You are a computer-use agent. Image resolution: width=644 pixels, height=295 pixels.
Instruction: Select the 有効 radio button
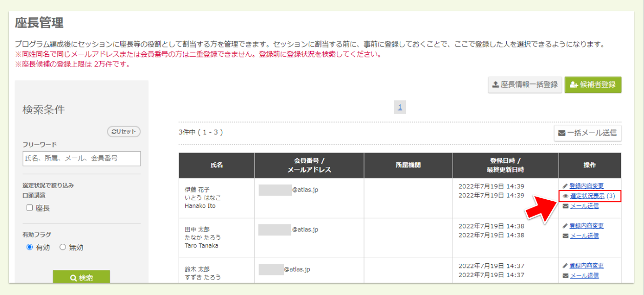tap(30, 247)
